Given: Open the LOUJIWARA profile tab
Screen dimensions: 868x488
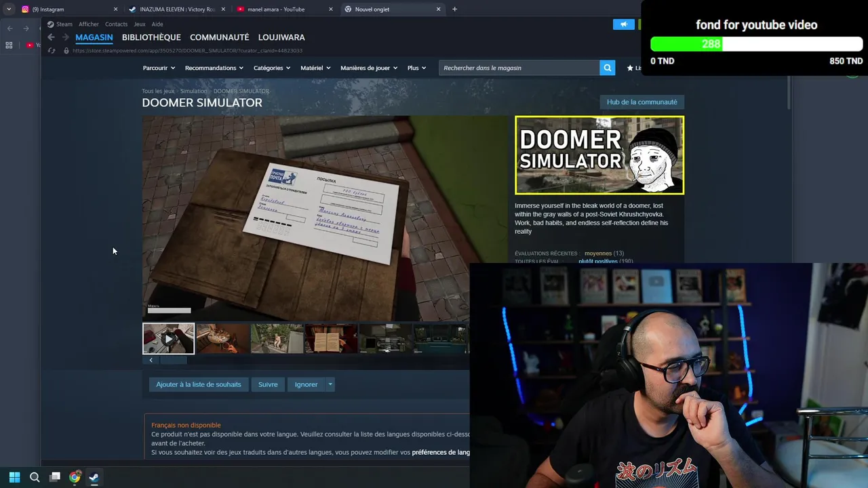Looking at the screenshot, I should coord(281,37).
